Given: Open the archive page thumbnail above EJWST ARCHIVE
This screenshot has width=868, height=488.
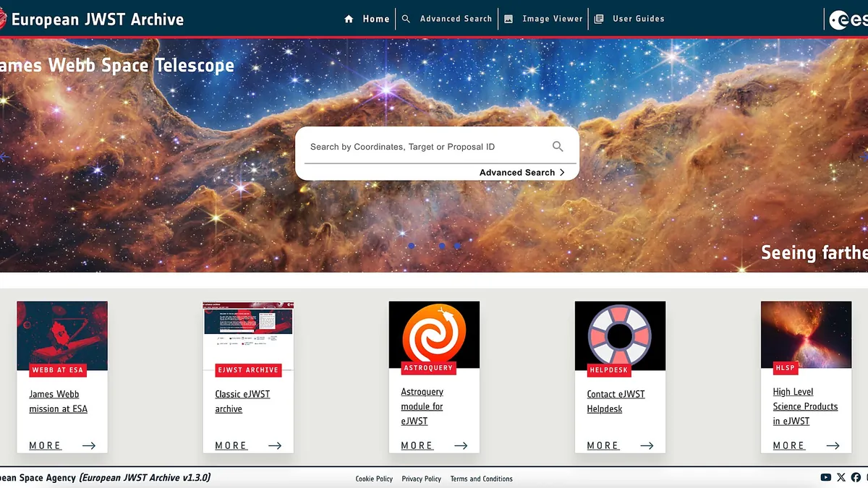Looking at the screenshot, I should pyautogui.click(x=248, y=335).
